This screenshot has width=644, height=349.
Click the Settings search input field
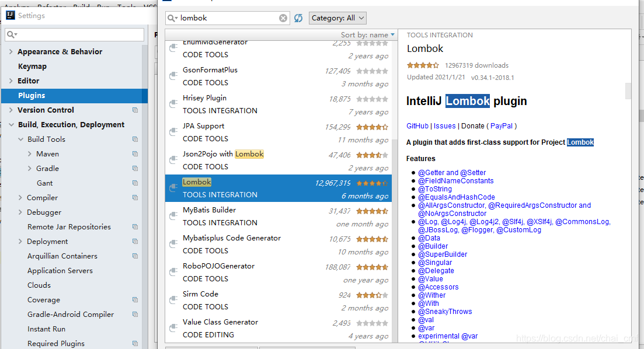(74, 34)
